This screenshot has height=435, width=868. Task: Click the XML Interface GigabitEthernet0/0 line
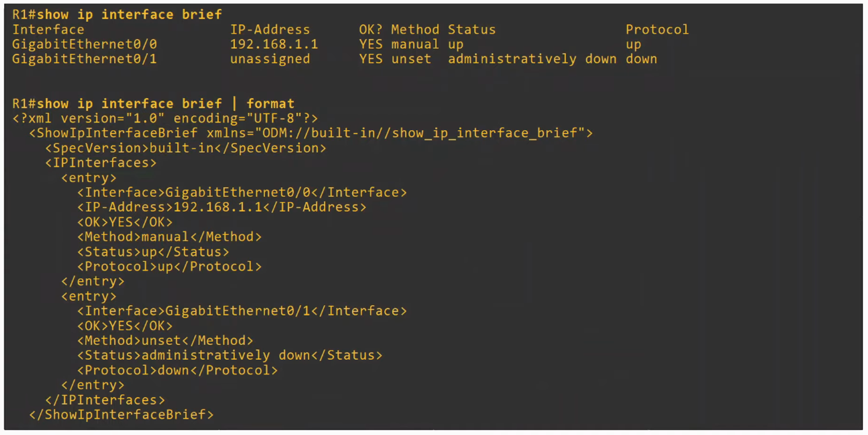(242, 192)
